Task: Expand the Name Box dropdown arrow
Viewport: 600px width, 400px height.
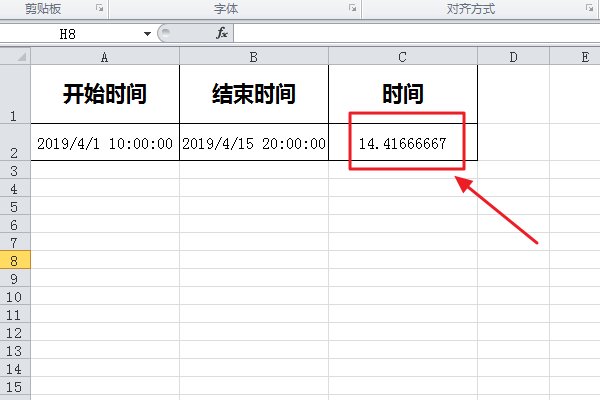Action: (148, 33)
